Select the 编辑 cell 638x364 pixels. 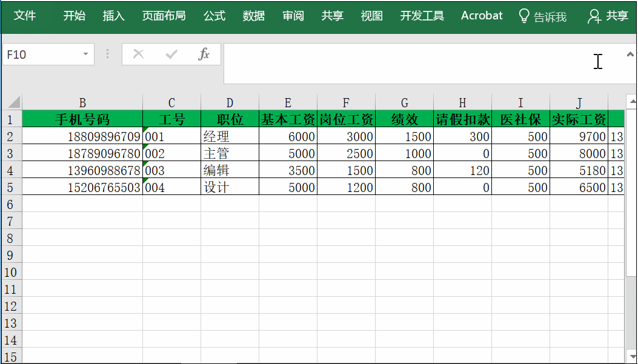pyautogui.click(x=230, y=170)
